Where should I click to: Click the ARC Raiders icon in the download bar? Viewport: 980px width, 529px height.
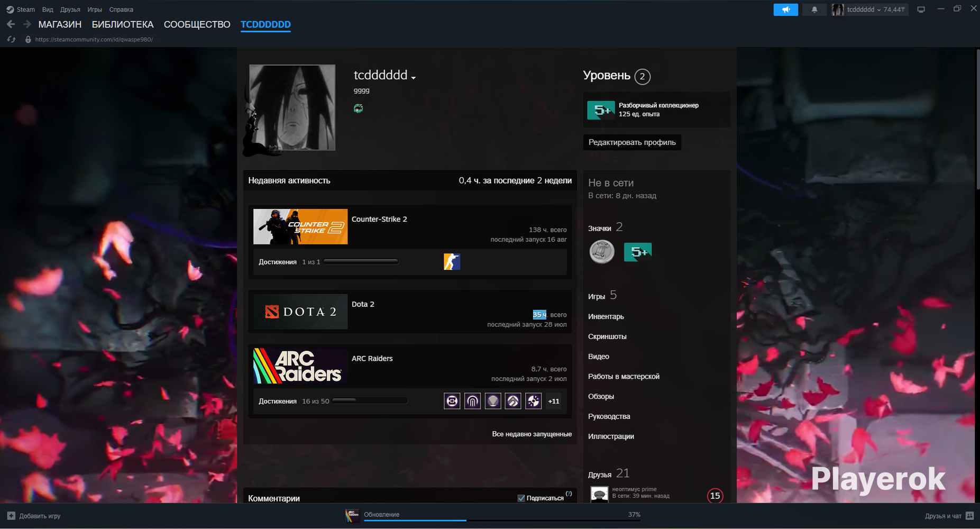pyautogui.click(x=352, y=516)
